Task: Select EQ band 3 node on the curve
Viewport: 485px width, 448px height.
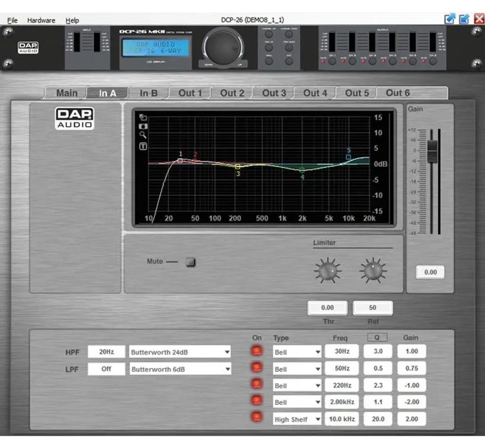Action: [x=238, y=167]
